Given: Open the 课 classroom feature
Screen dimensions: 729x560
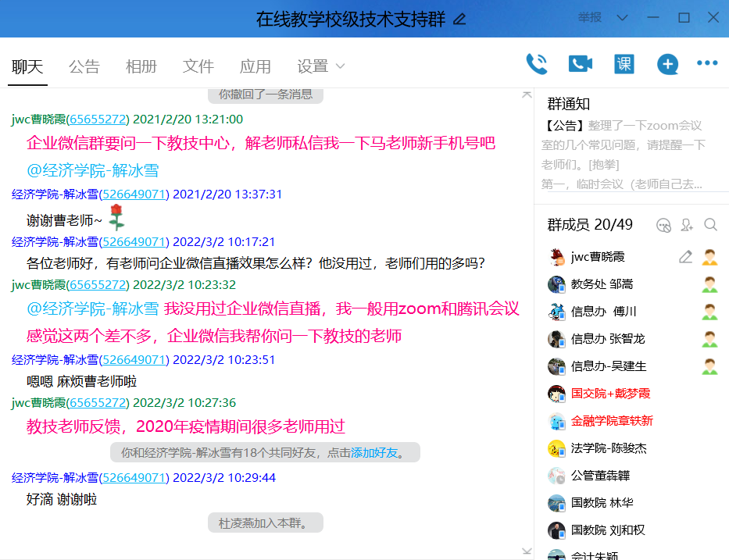Looking at the screenshot, I should 624,63.
